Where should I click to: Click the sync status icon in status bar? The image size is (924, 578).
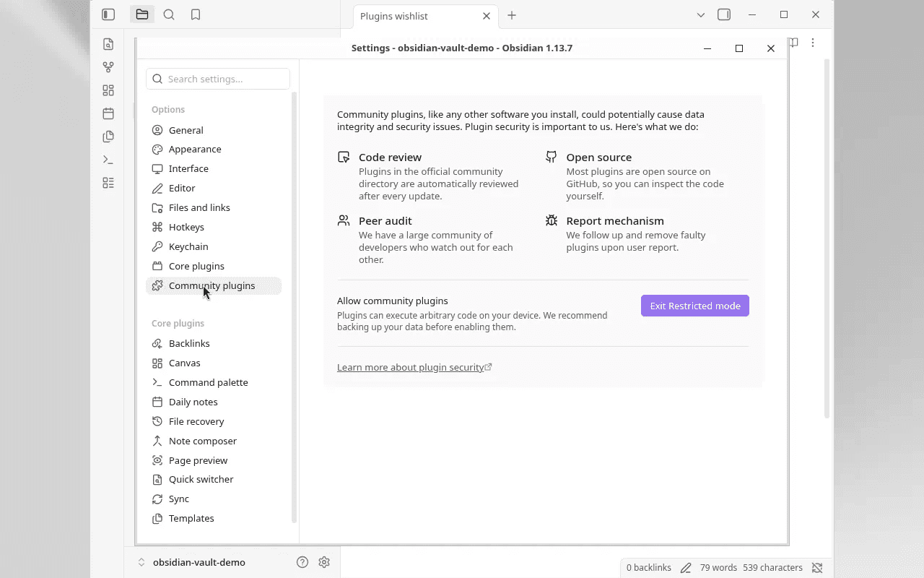[x=817, y=568]
